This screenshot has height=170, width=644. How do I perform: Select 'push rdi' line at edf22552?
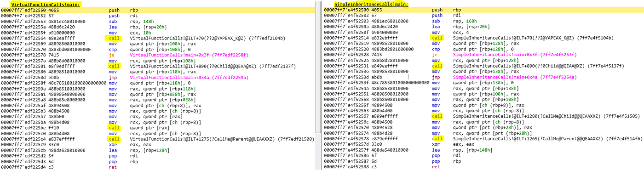click(x=69, y=15)
